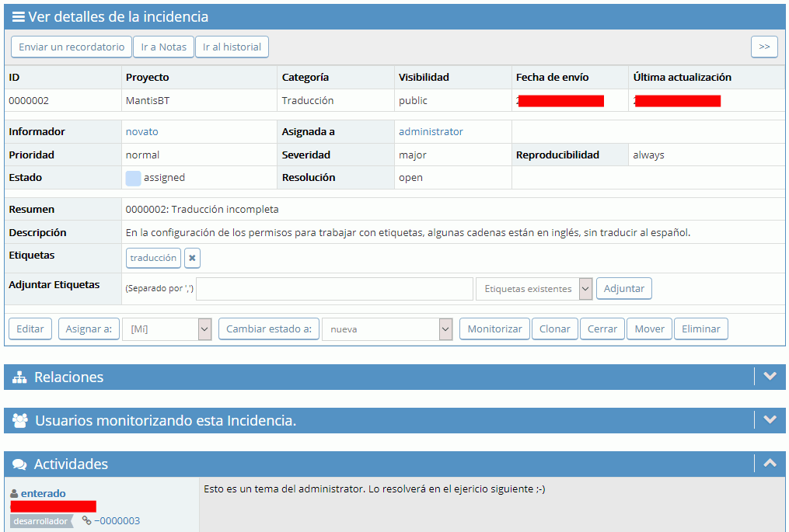Click the Relaciones hierarchy icon
Viewport: 789px width, 532px height.
point(20,377)
